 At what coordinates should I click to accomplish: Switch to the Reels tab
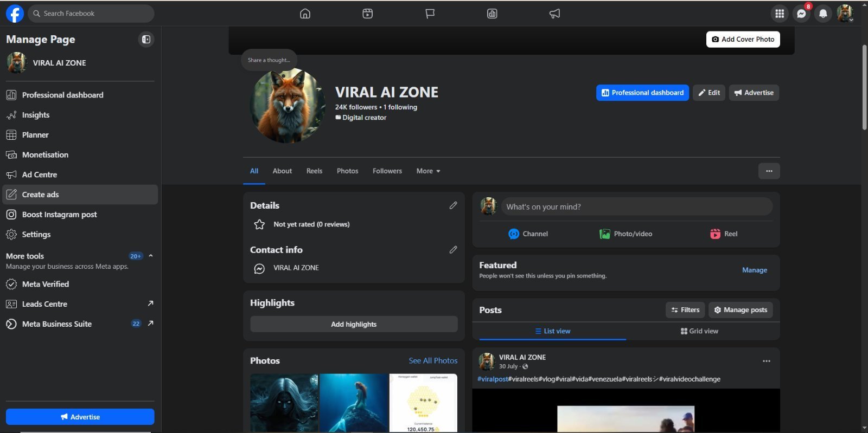click(314, 171)
